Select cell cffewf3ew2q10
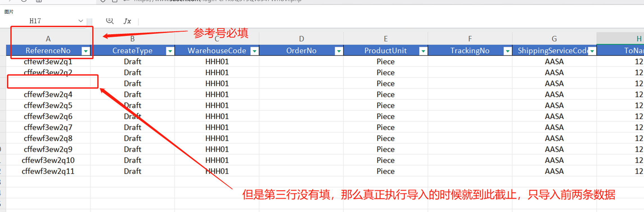Screen dimensions: 644x212 tap(48, 160)
